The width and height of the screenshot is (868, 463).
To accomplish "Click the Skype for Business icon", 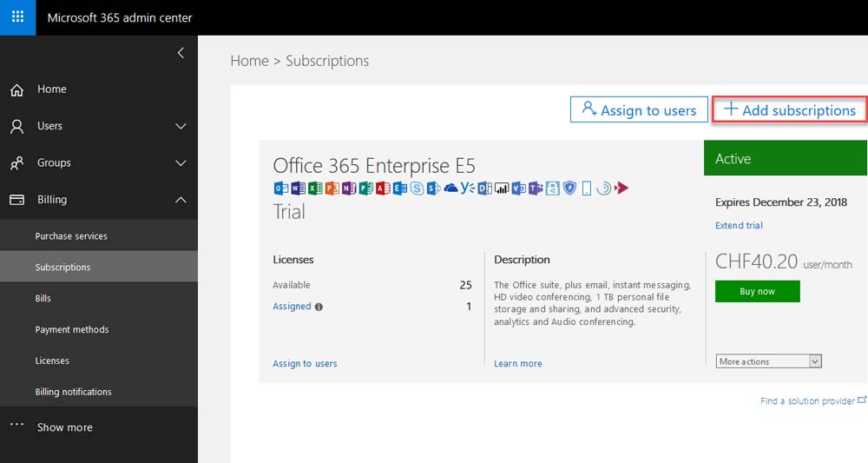I will pos(417,189).
